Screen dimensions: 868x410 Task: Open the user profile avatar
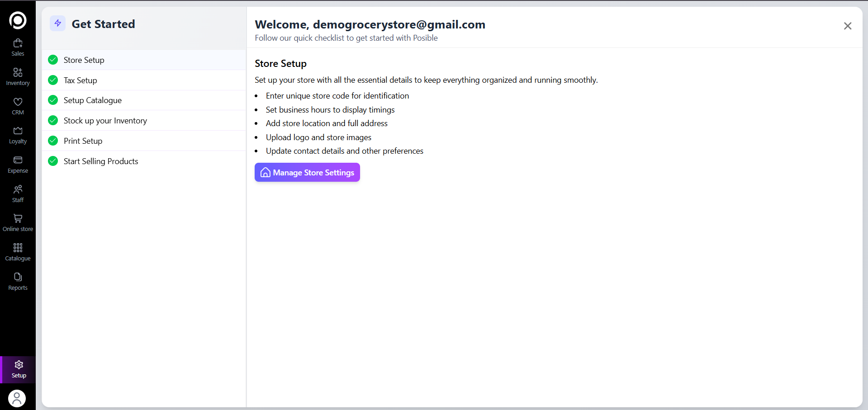pyautogui.click(x=17, y=398)
